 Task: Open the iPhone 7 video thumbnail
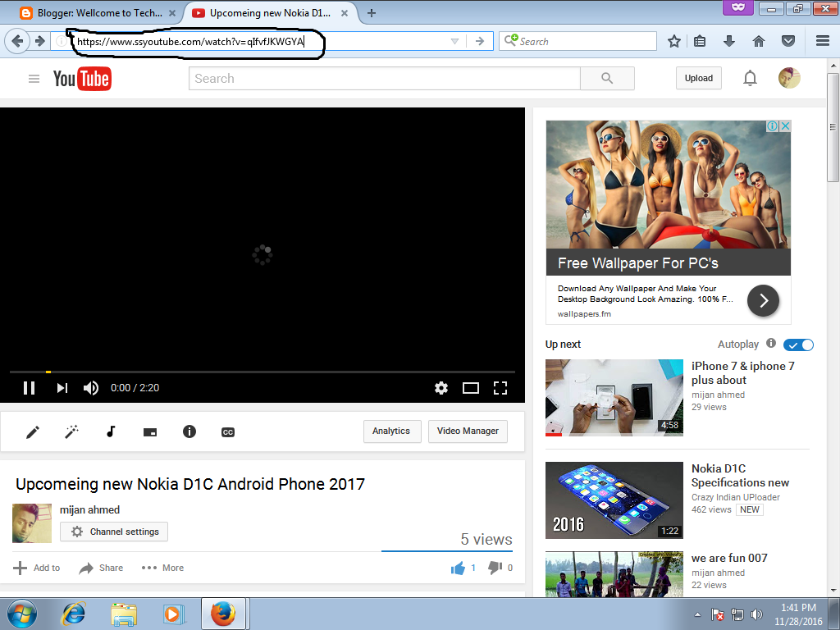[614, 398]
